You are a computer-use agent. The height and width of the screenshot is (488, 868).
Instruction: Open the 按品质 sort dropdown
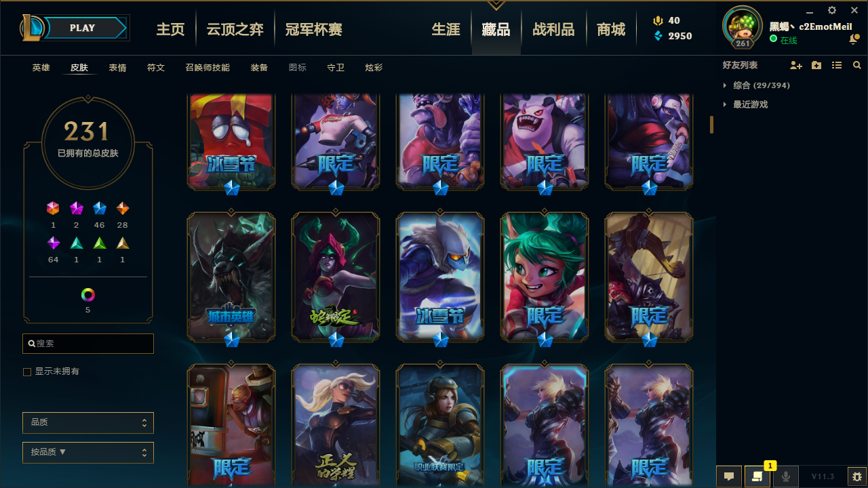tap(88, 453)
